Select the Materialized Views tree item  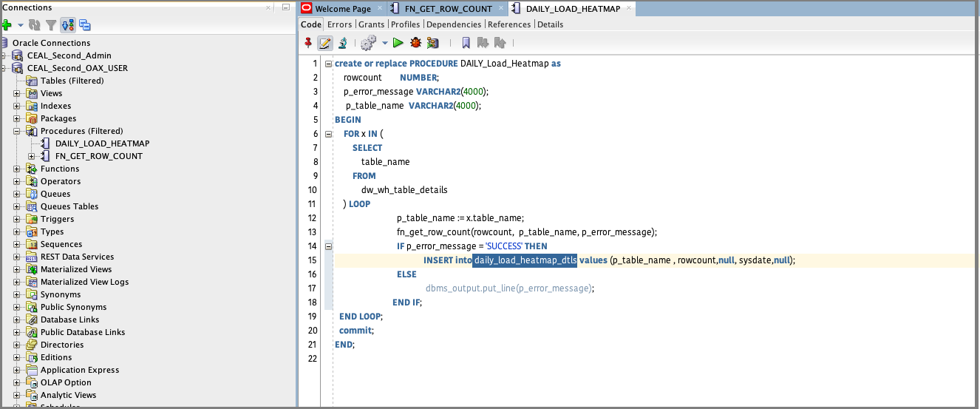tap(76, 269)
